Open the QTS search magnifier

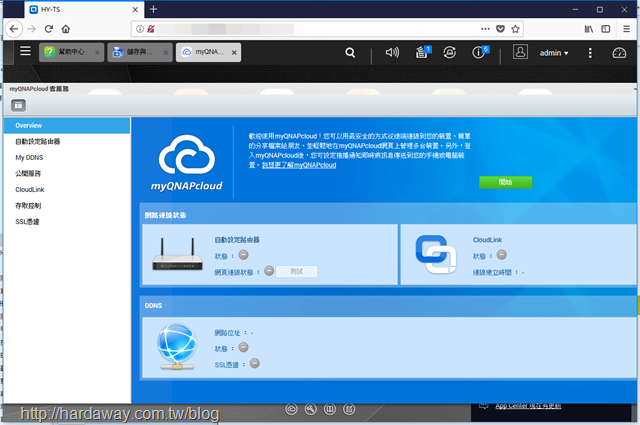point(350,53)
